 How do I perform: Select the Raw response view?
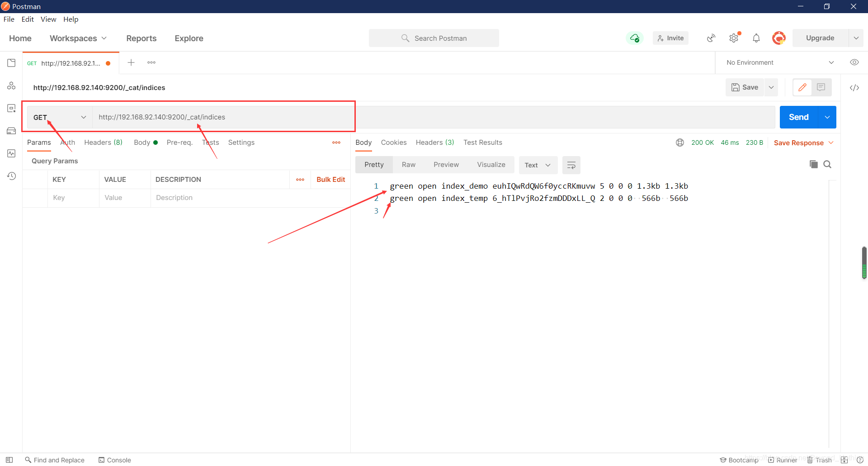[x=409, y=165]
